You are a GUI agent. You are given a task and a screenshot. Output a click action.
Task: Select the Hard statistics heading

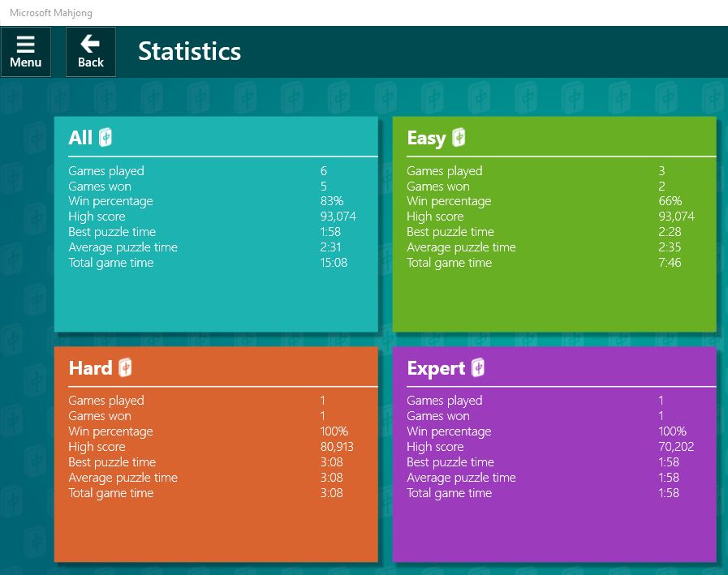click(90, 368)
